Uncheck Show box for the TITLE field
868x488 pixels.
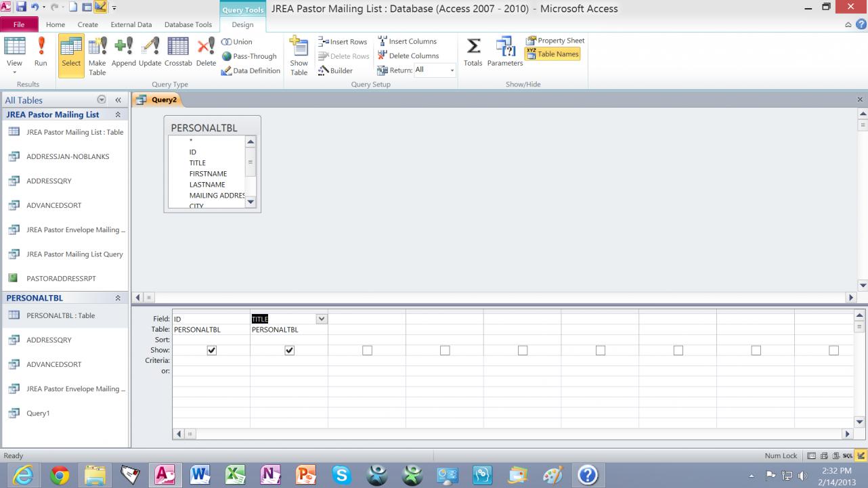pyautogui.click(x=290, y=351)
